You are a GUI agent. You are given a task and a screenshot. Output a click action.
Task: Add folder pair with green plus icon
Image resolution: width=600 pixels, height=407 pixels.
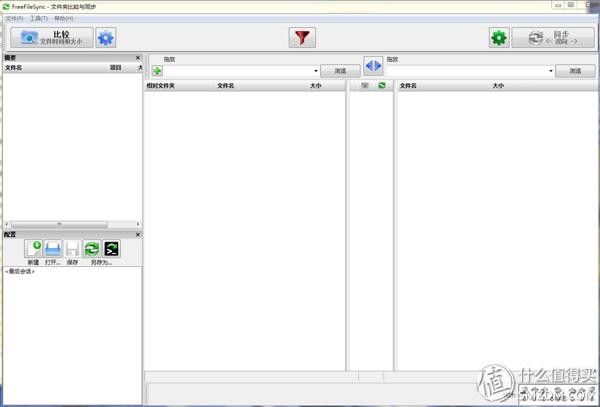tap(157, 71)
